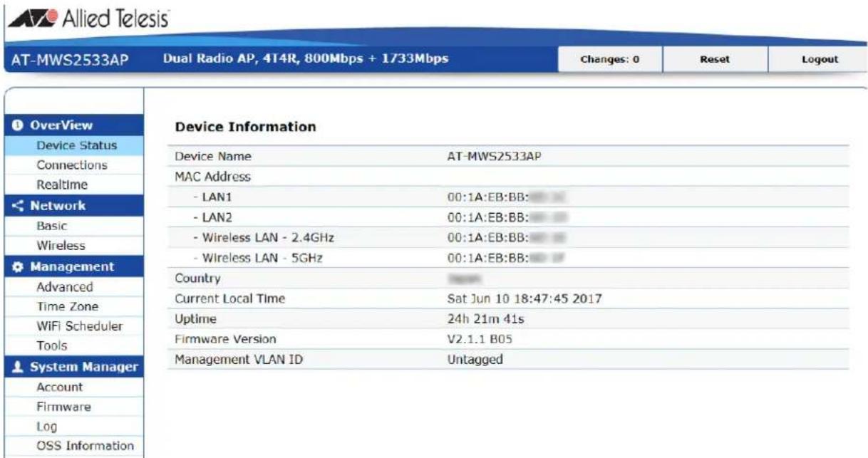
Task: Open the Log page
Action: click(47, 427)
